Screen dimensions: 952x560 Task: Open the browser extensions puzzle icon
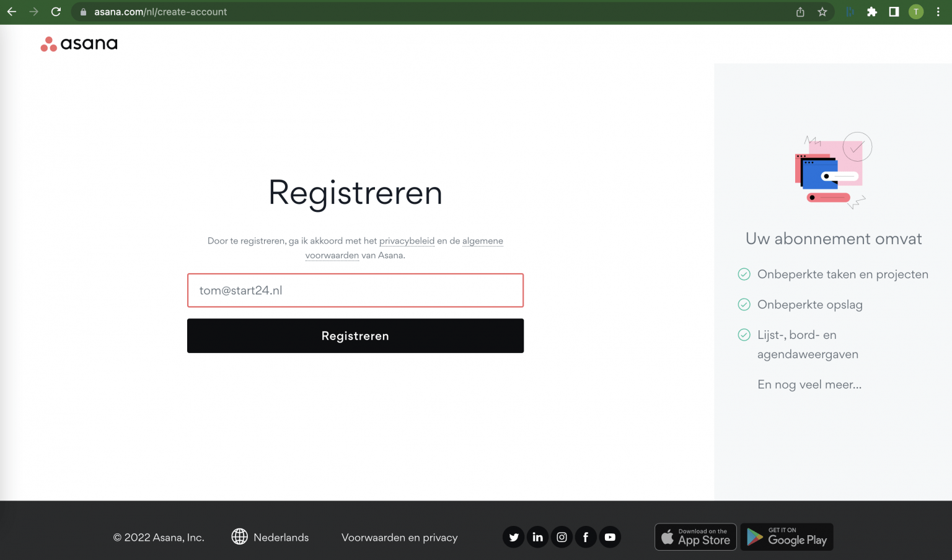(872, 11)
